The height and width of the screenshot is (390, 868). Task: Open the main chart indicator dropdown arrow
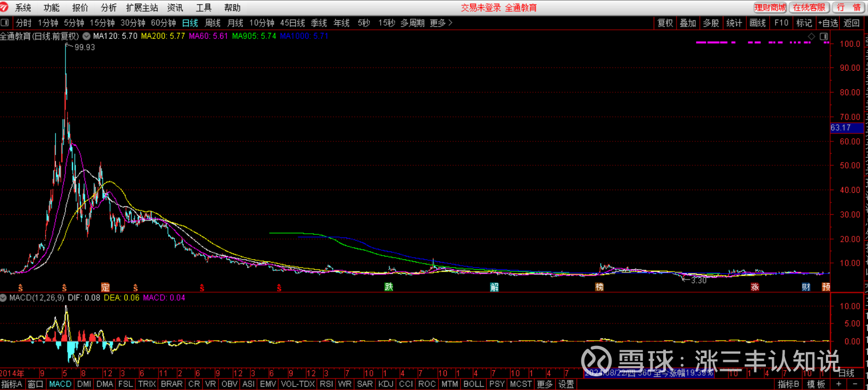coord(86,36)
